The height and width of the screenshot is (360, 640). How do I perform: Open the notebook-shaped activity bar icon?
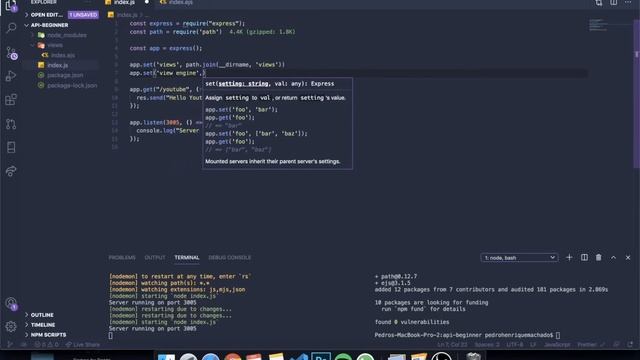pos(11,147)
